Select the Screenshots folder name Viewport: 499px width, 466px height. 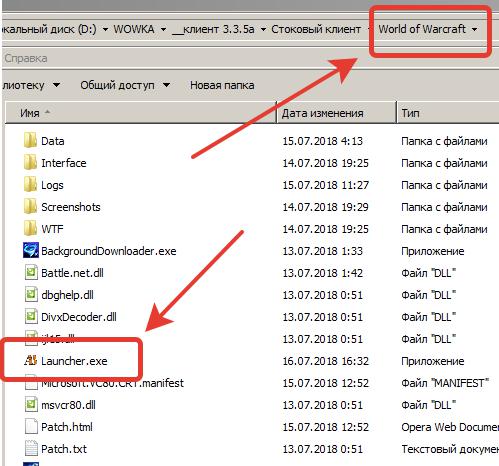71,207
